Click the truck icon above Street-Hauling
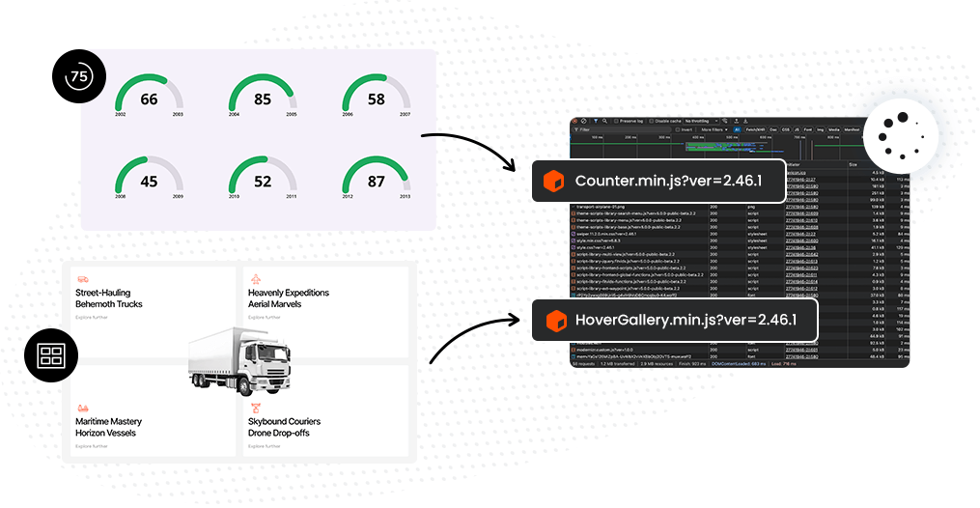980x508 pixels. (82, 279)
